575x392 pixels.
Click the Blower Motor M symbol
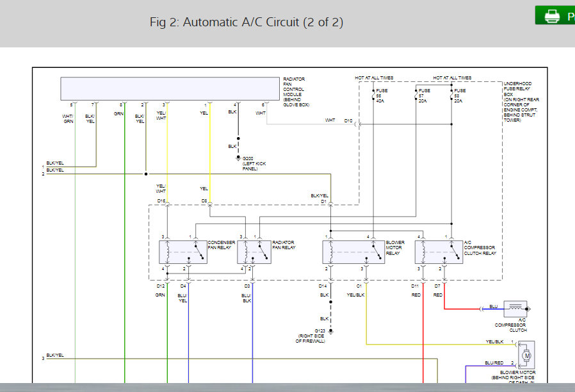click(526, 355)
